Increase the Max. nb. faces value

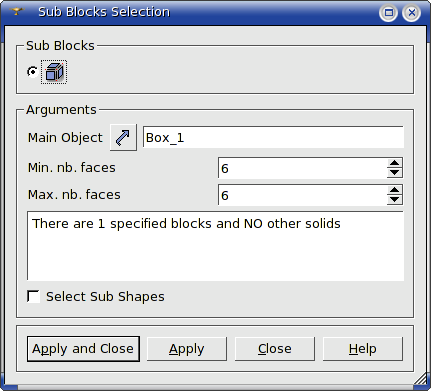(395, 190)
